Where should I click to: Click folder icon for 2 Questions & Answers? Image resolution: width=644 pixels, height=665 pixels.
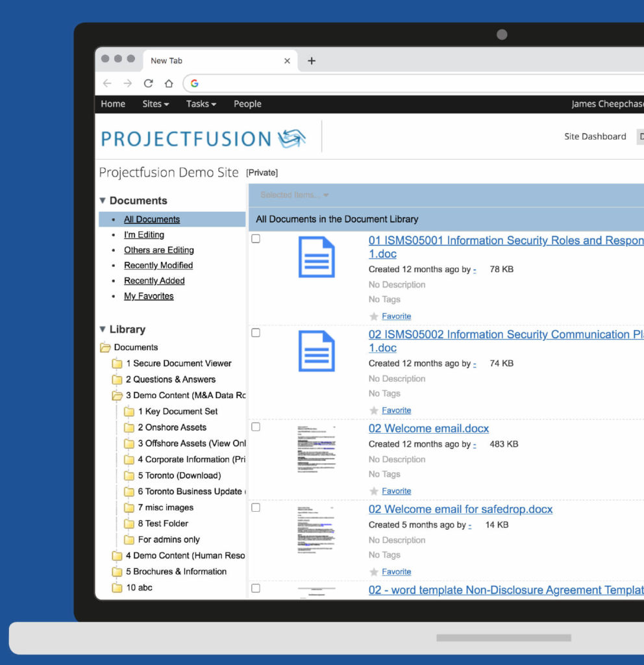[x=117, y=379]
